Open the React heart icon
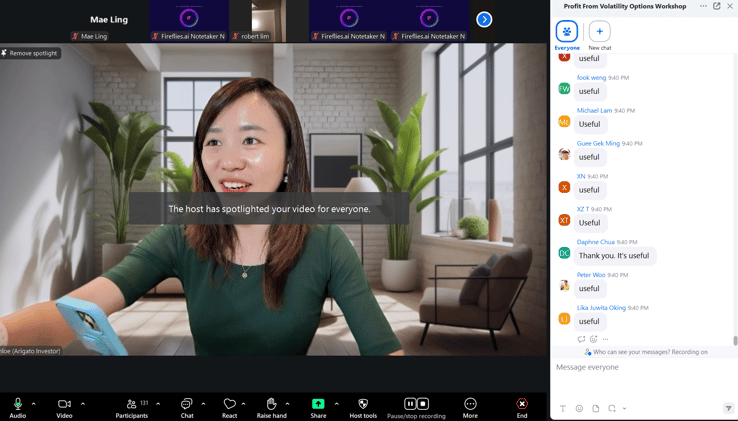The height and width of the screenshot is (421, 738). (x=229, y=404)
